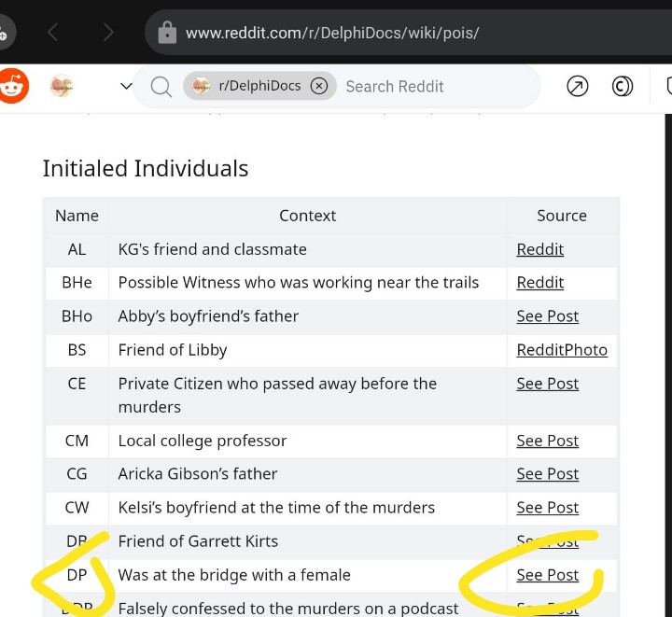This screenshot has width=672, height=617.
Task: Open See Post link for CM
Action: click(547, 441)
